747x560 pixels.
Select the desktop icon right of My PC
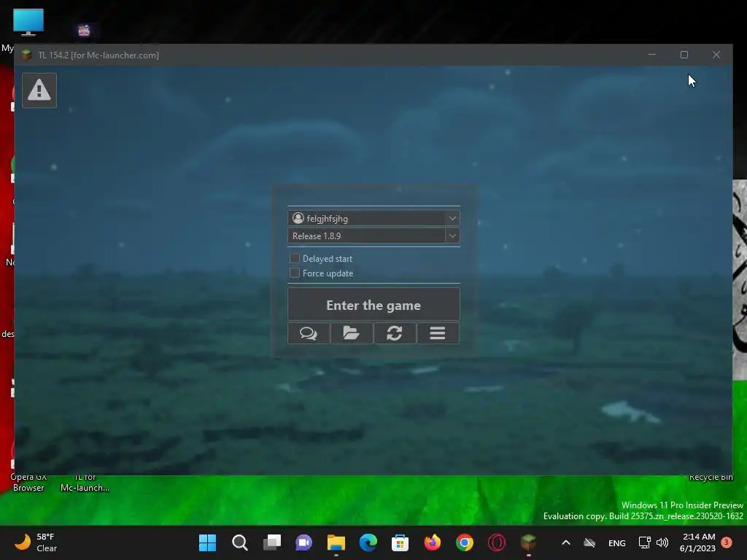(84, 31)
